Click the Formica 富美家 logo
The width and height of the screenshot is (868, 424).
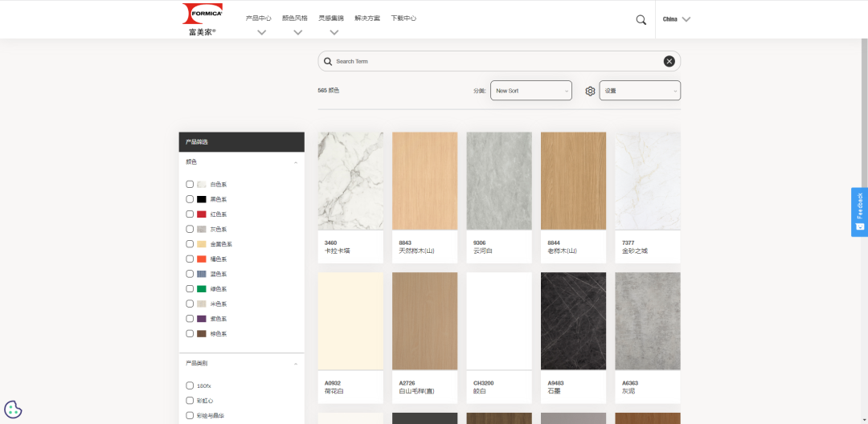[203, 19]
